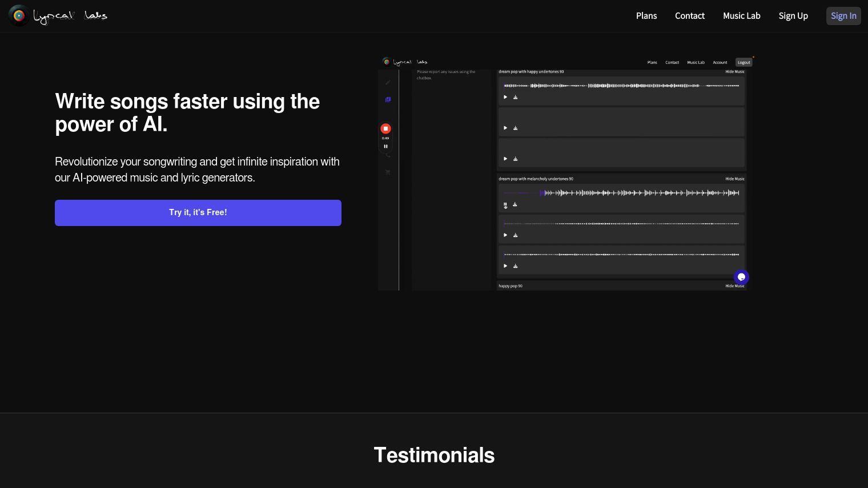Toggle Hide Music for 'dream pop with happy undertones 90'
The image size is (868, 488).
click(735, 72)
